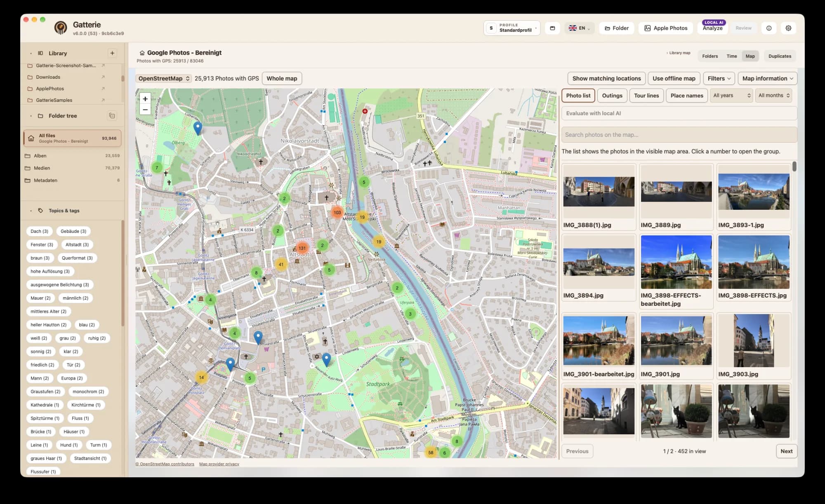Open external link arrow for Downloads
Viewport: 825px width, 504px height.
click(103, 77)
